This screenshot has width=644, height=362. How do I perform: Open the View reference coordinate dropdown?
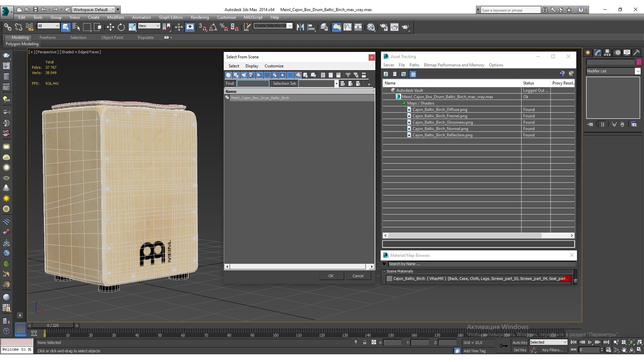coord(149,26)
